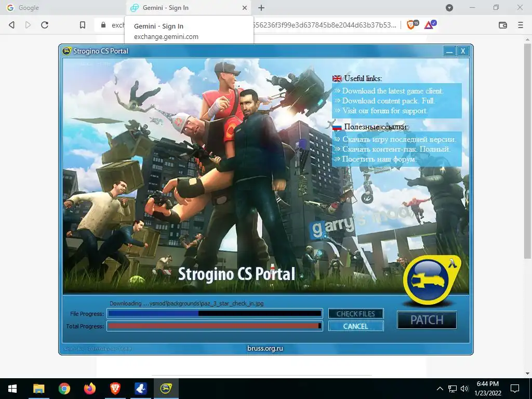
Task: Click the yellow Garry's Mod launcher logo
Action: pos(431,280)
